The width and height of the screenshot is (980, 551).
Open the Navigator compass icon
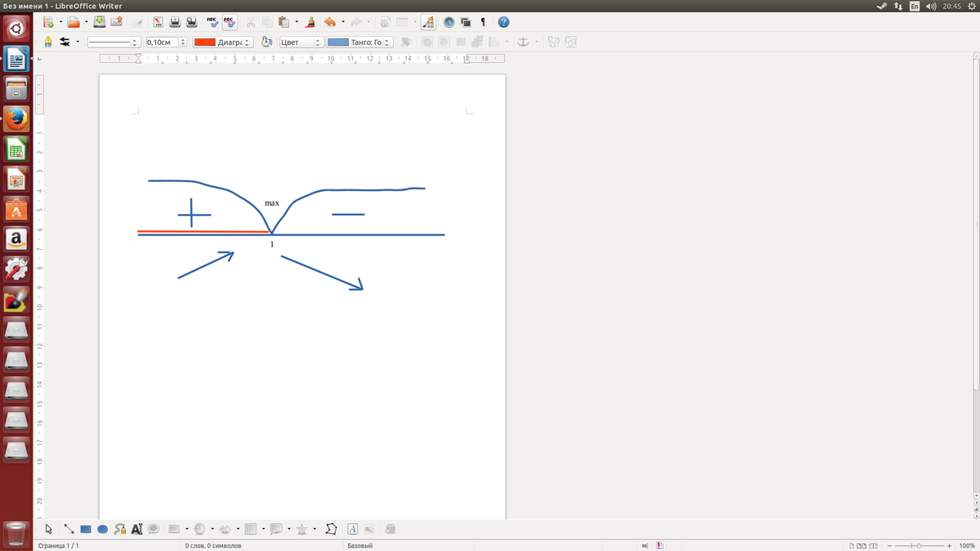[448, 22]
